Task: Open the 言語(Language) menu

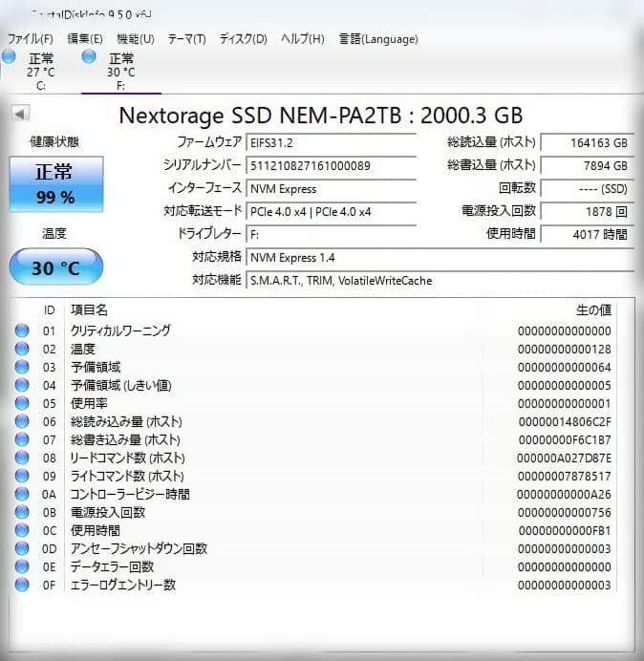Action: [x=378, y=39]
